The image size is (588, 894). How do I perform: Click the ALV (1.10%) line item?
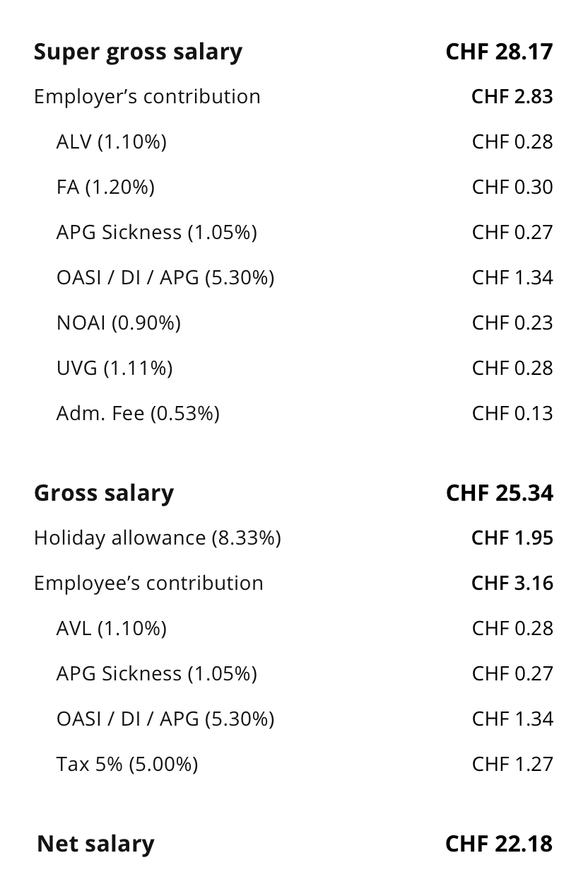point(112,141)
